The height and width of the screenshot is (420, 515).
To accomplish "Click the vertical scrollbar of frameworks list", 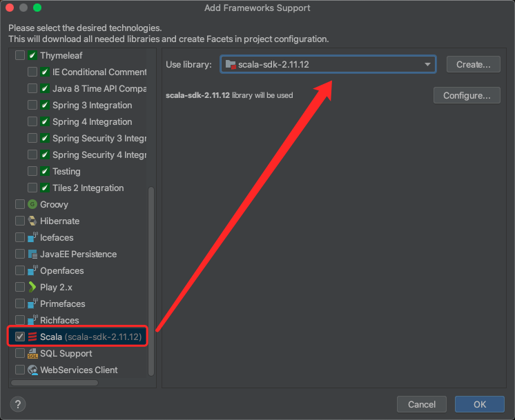I will pos(151,281).
